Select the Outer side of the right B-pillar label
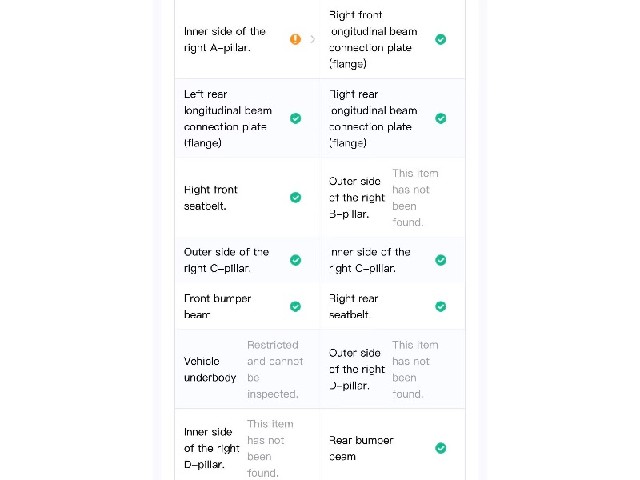The height and width of the screenshot is (480, 640). pyautogui.click(x=357, y=198)
